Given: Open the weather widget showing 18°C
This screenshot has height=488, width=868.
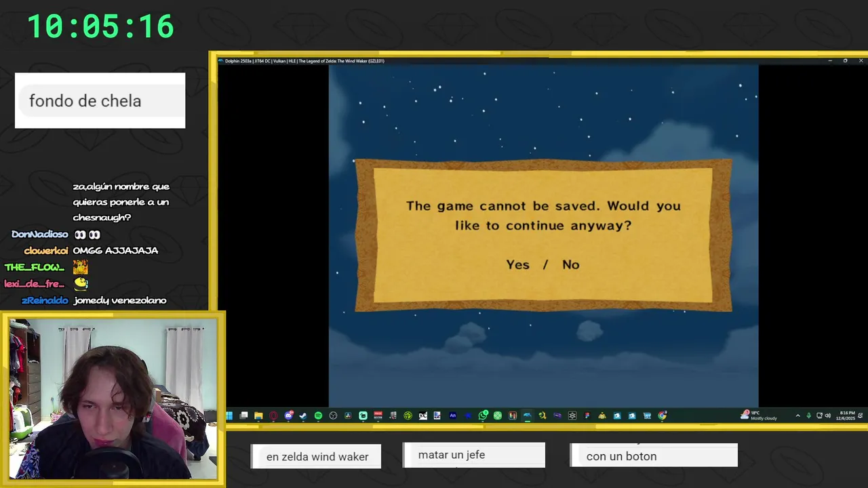Looking at the screenshot, I should click(759, 415).
